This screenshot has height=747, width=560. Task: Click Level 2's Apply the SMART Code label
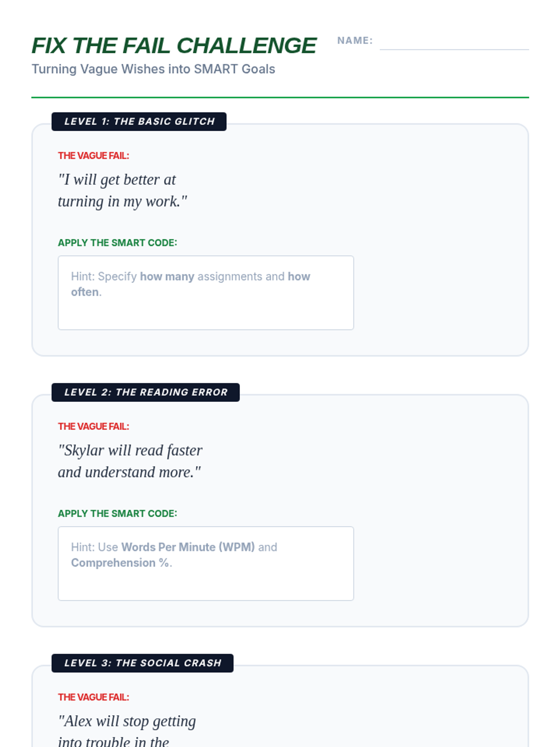click(x=118, y=514)
